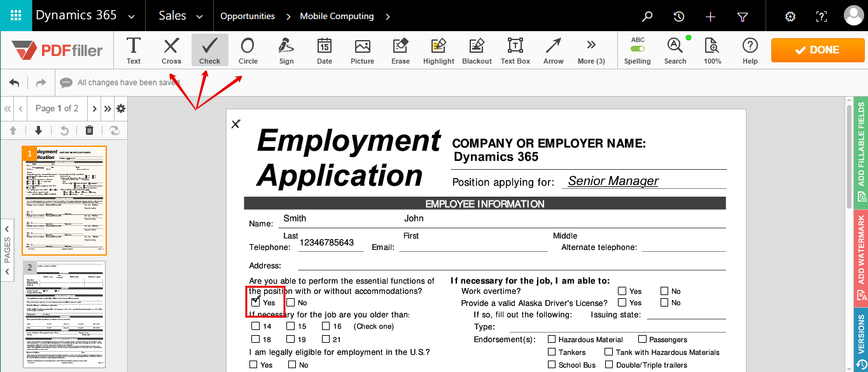
Task: Open the Mobile Computing breadcrumb
Action: 337,17
